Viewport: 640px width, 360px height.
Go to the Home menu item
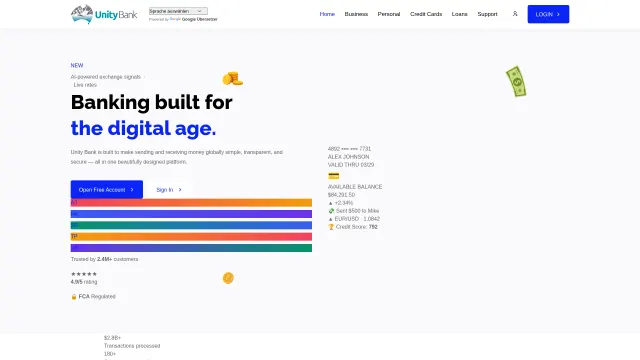[x=327, y=14]
